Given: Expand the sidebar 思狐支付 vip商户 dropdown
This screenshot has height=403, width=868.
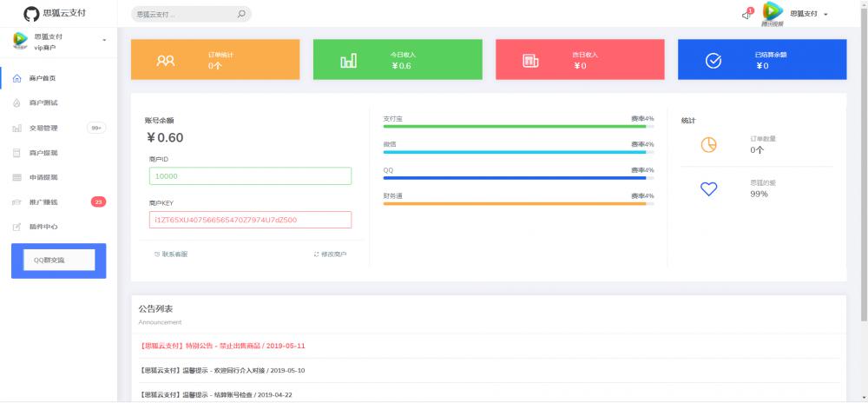Looking at the screenshot, I should click(104, 41).
